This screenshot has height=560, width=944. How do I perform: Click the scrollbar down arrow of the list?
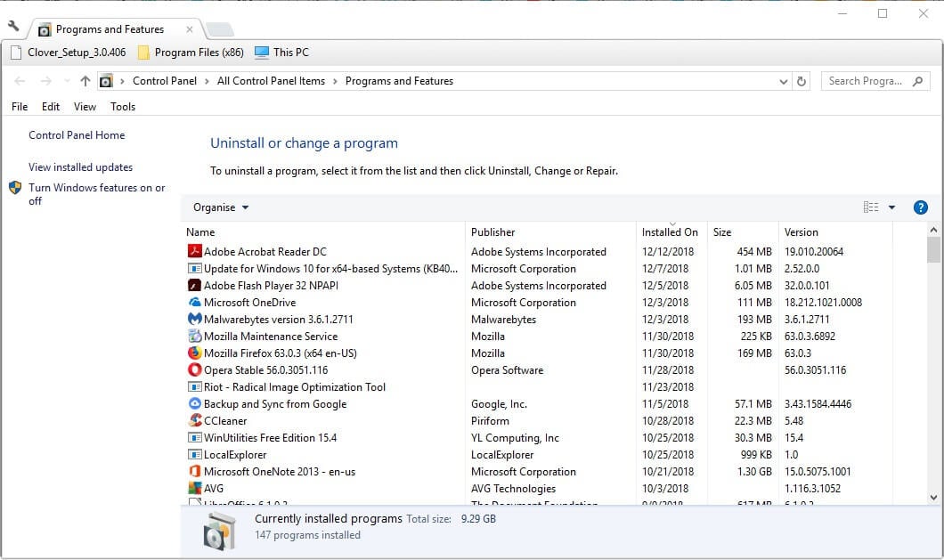pos(933,498)
